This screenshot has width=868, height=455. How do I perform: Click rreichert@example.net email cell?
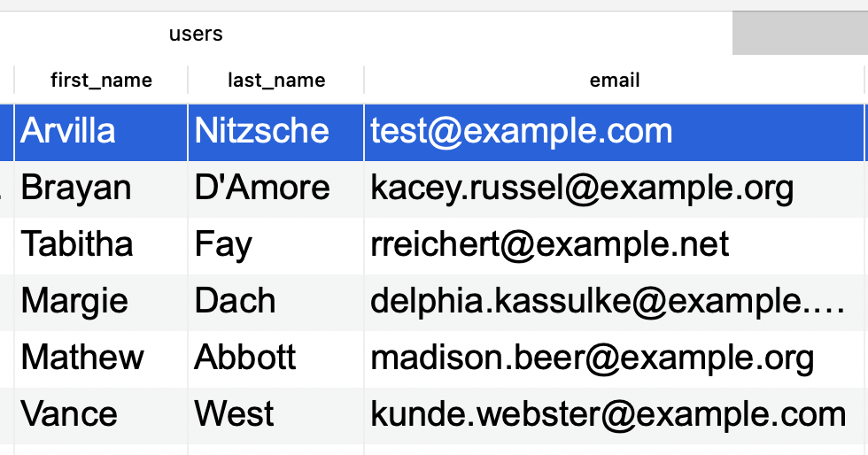pyautogui.click(x=615, y=245)
